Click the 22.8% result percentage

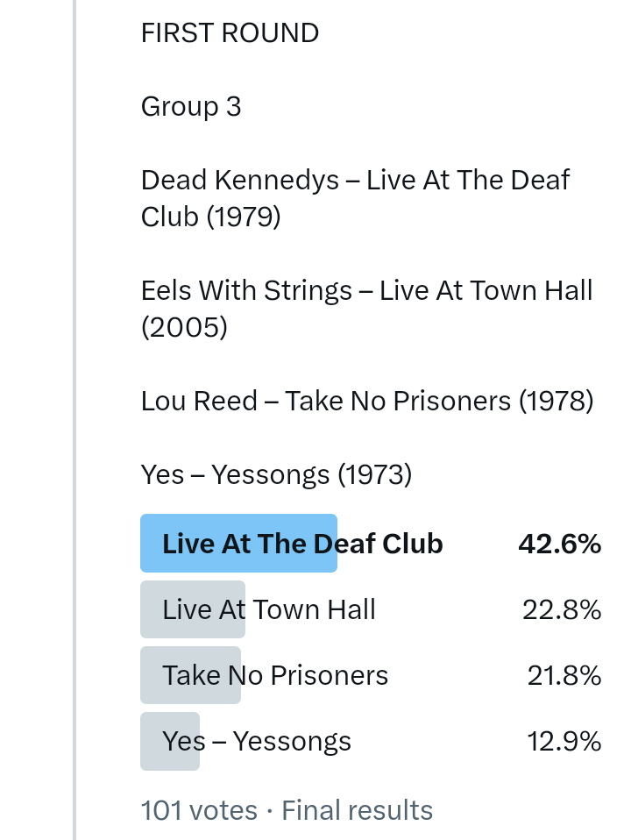[561, 609]
